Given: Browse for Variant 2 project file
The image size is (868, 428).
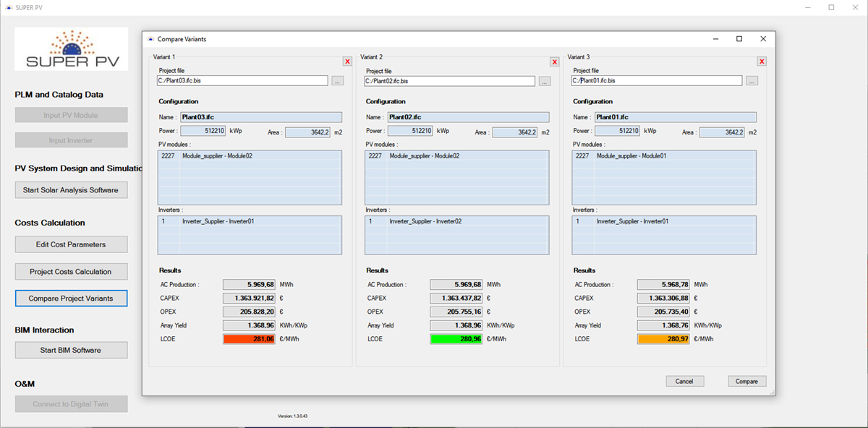Looking at the screenshot, I should point(545,81).
